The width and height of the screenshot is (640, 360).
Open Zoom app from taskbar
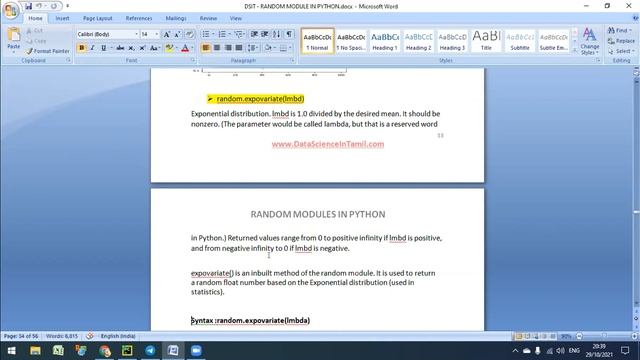click(x=196, y=351)
